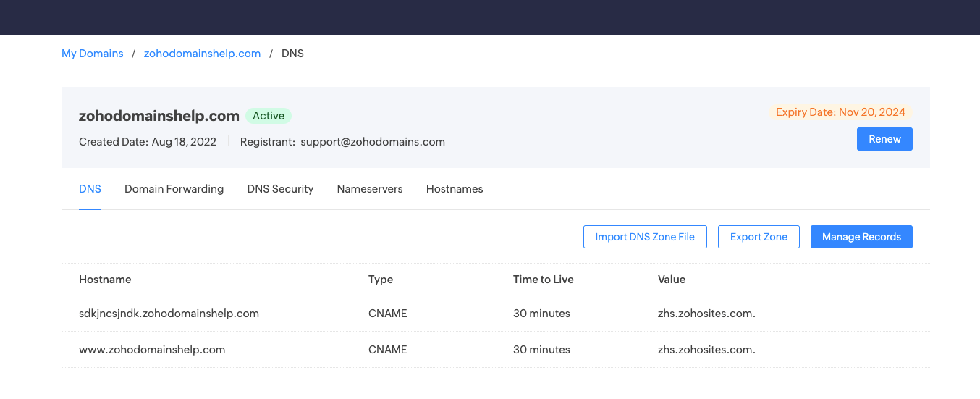This screenshot has height=399, width=980.
Task: Open the My Domains breadcrumb link
Action: 92,54
